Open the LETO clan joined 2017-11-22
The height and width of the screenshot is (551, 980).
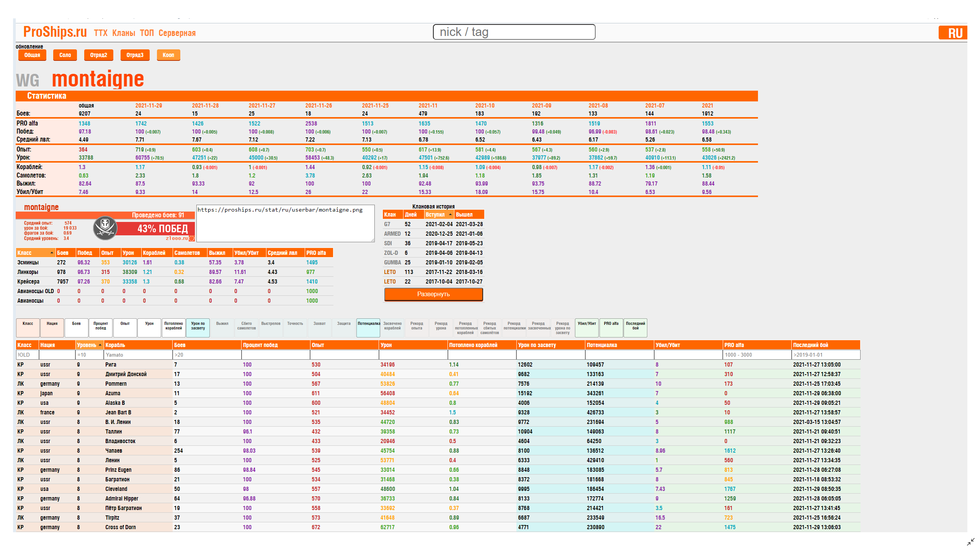pos(390,272)
